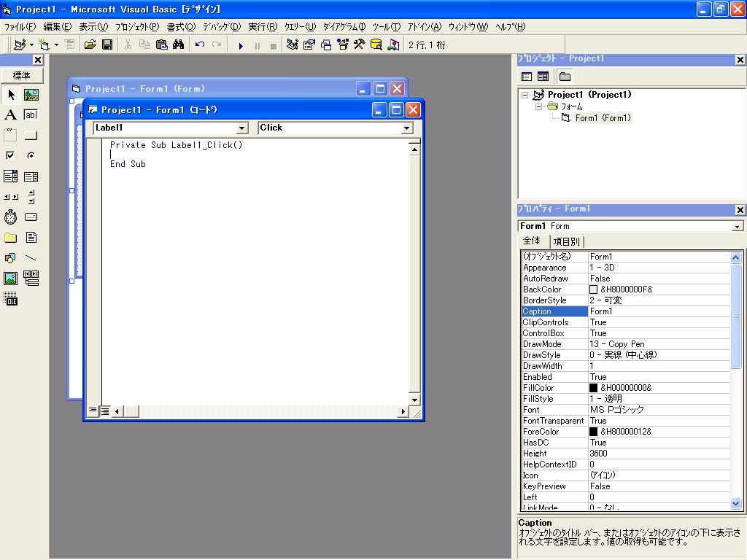Viewport: 747px width, 560px height.
Task: Open the Add Form dropdown arrow
Action: pyautogui.click(x=56, y=44)
